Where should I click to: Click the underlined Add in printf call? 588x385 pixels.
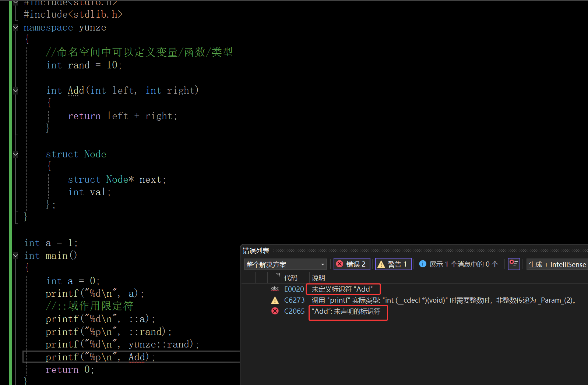137,357
